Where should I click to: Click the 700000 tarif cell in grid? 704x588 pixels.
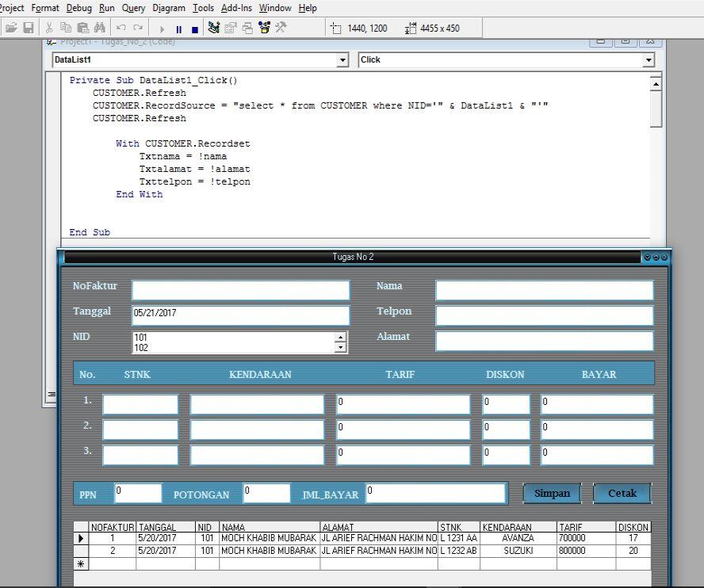586,538
